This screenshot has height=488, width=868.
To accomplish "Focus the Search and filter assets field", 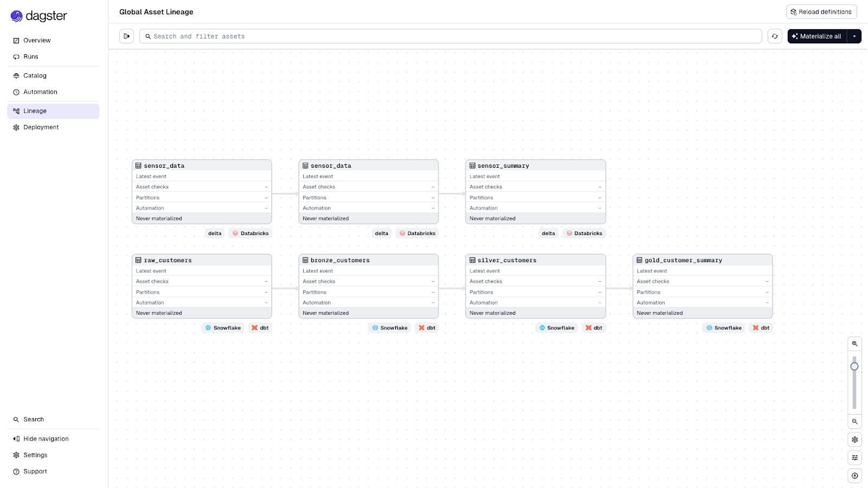I will click(x=450, y=36).
